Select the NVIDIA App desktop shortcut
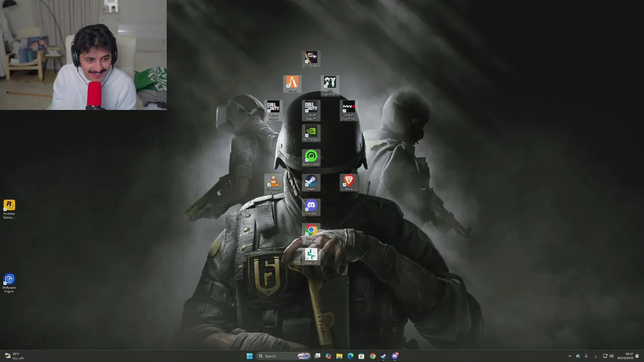The image size is (644, 362). 311,133
